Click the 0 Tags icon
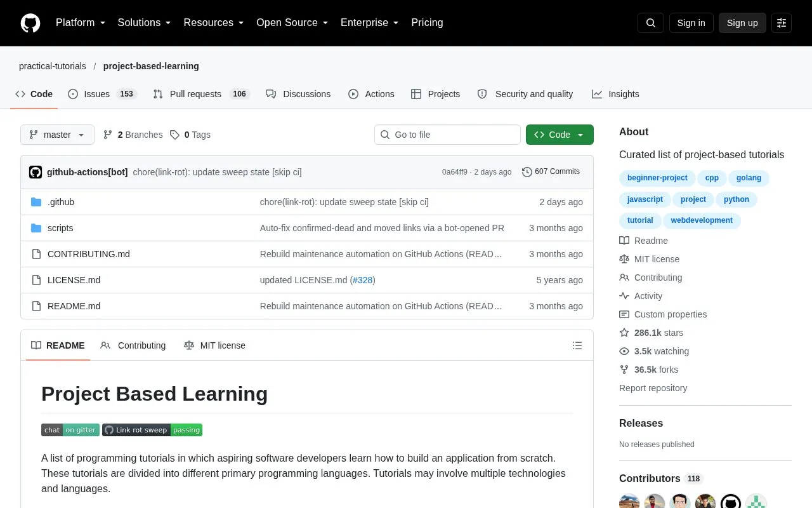Image resolution: width=812 pixels, height=508 pixels. click(x=174, y=135)
